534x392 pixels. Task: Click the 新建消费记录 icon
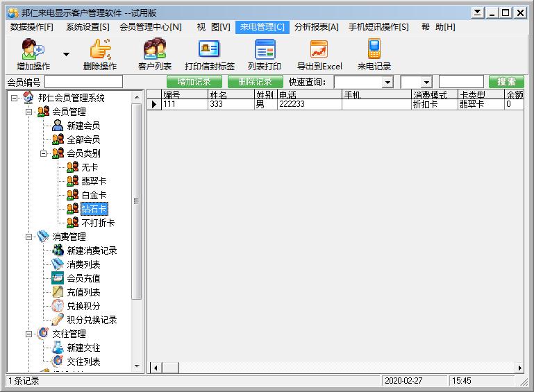click(x=58, y=250)
